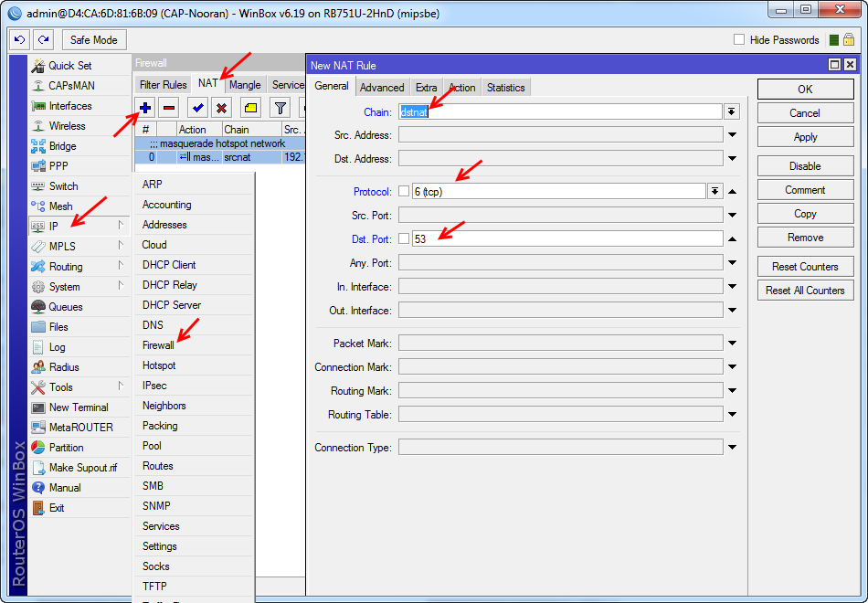Screen dimensions: 868x603
Task: Open Statistics tab in NAT Rule
Action: coord(505,88)
